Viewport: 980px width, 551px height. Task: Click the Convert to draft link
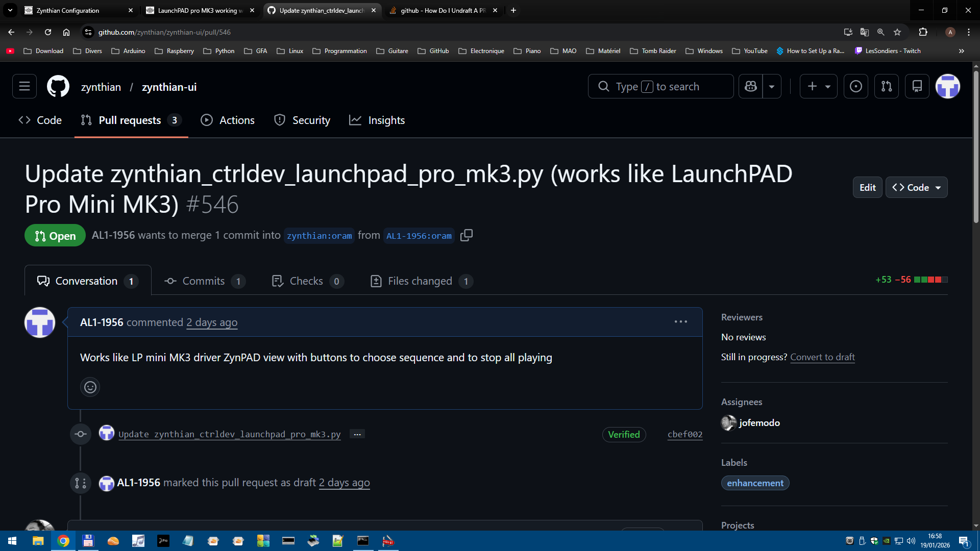click(822, 357)
